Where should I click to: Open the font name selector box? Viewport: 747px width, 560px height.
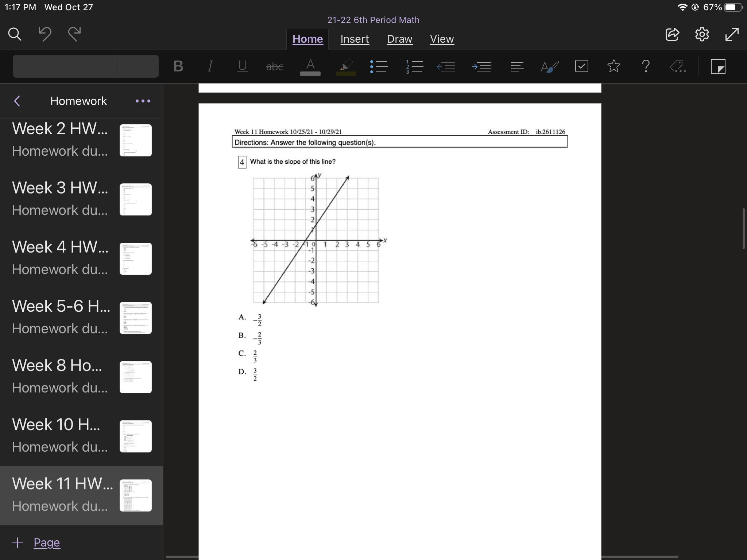pyautogui.click(x=66, y=66)
